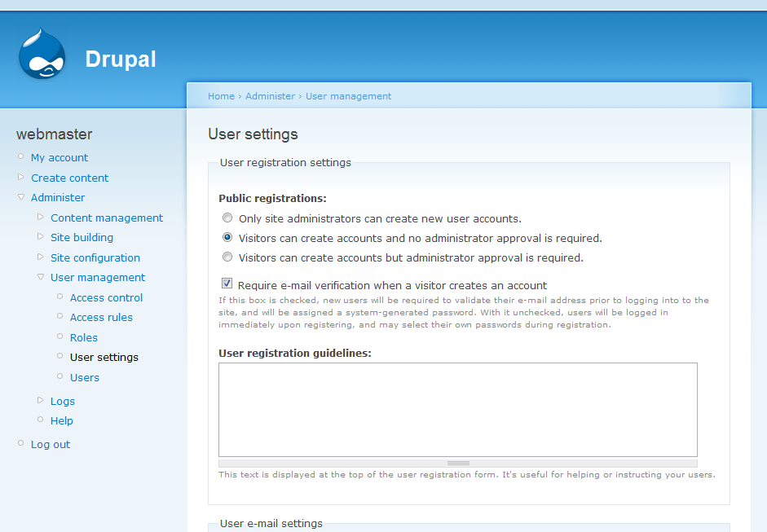
Task: Click the Roles bullet icon
Action: (x=60, y=336)
